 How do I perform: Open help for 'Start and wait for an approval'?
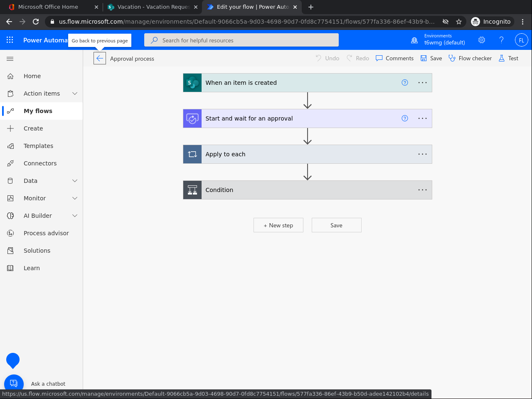(x=405, y=118)
